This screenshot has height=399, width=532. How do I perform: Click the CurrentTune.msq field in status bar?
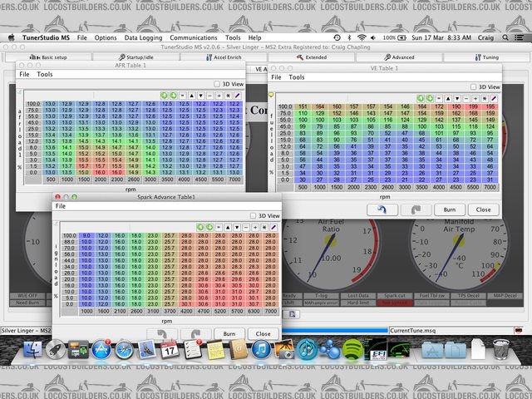(x=451, y=331)
